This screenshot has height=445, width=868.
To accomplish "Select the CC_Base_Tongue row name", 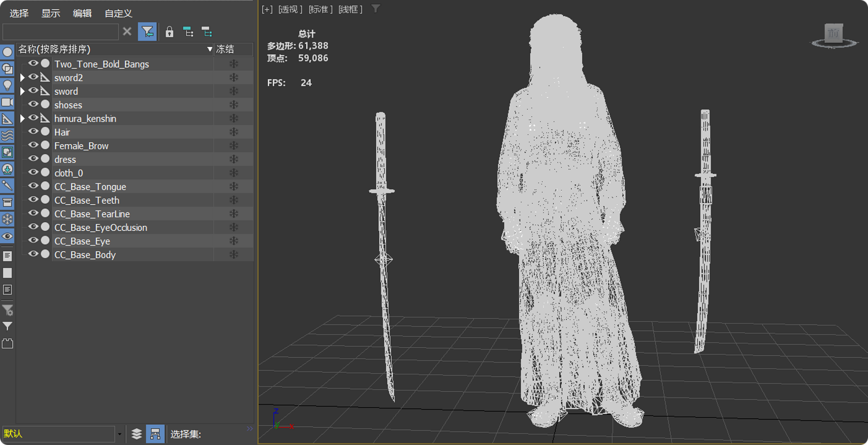I will click(90, 186).
